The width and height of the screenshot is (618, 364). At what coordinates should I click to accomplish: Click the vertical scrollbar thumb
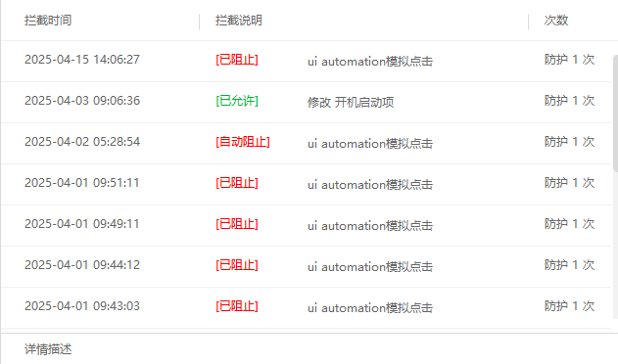615,114
